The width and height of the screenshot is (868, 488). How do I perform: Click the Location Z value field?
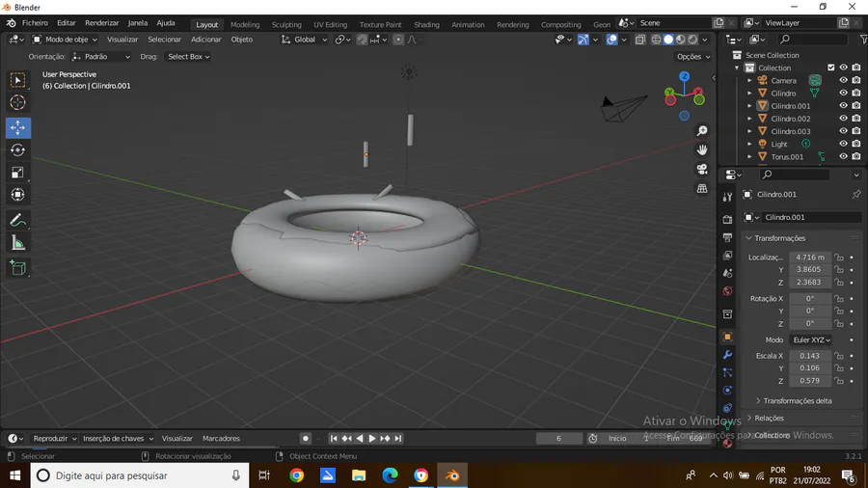point(809,283)
